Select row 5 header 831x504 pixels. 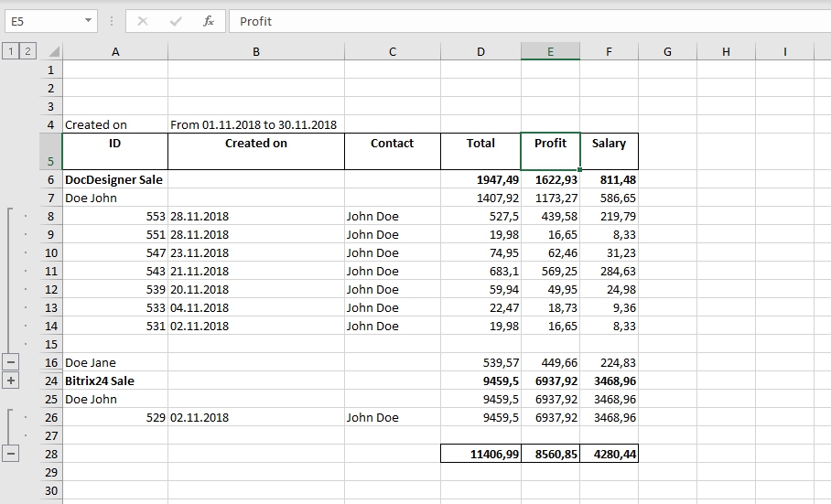(51, 152)
